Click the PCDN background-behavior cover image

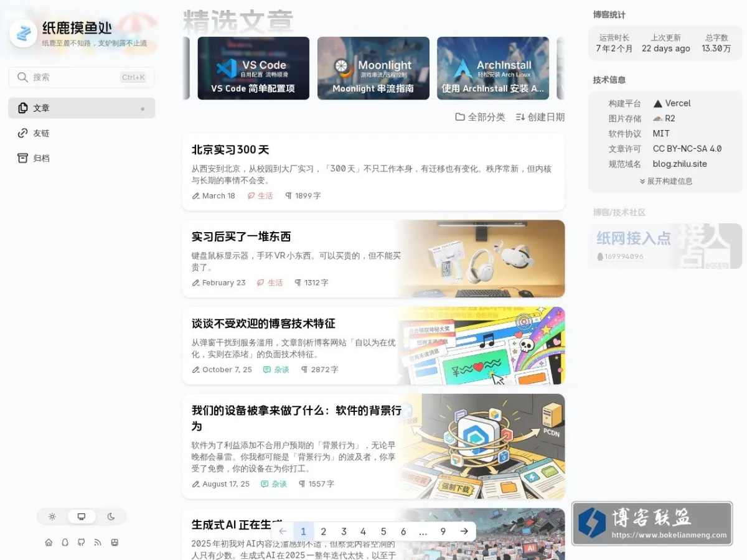coord(481,446)
